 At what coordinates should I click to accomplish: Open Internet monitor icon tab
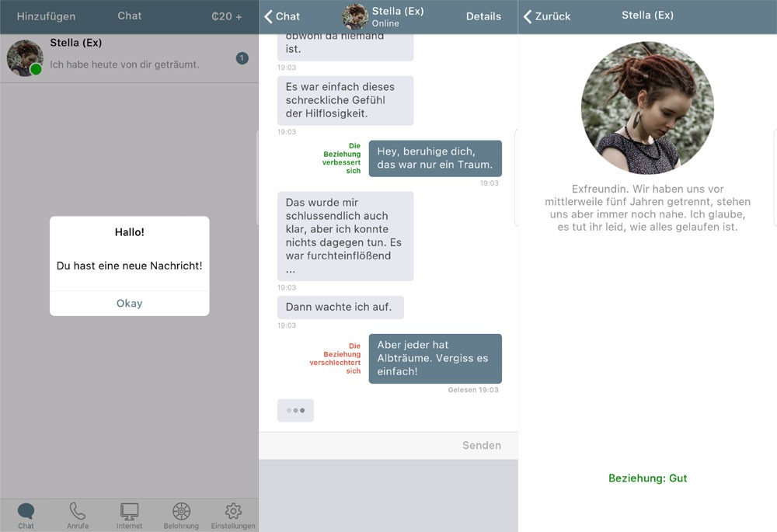[x=129, y=512]
